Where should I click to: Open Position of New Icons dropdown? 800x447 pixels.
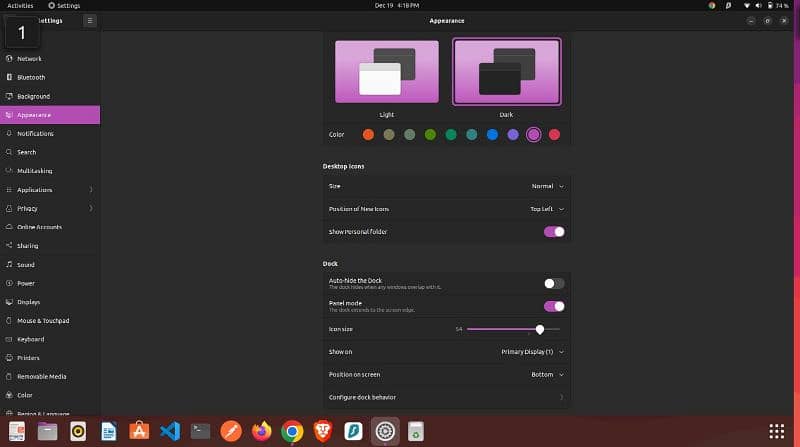547,209
